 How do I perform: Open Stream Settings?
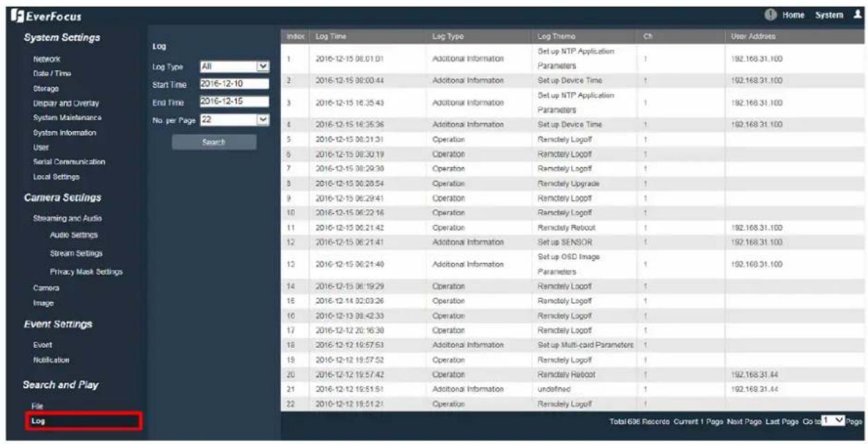[x=75, y=253]
